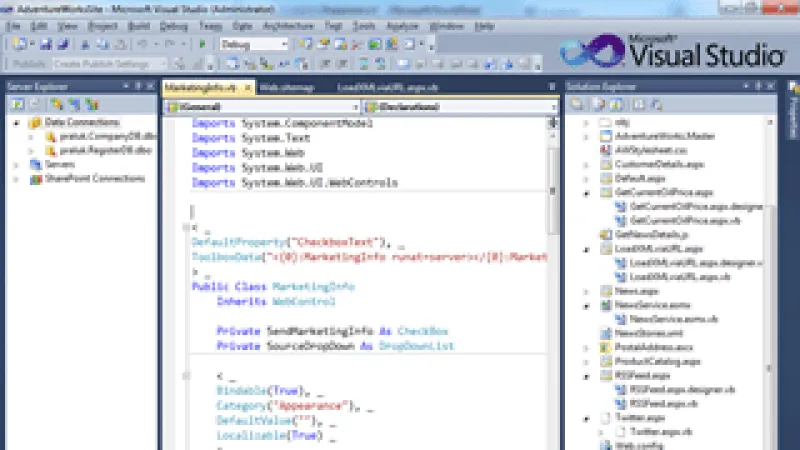Expand the SharePoint Connections node
The image size is (800, 450).
(16, 179)
